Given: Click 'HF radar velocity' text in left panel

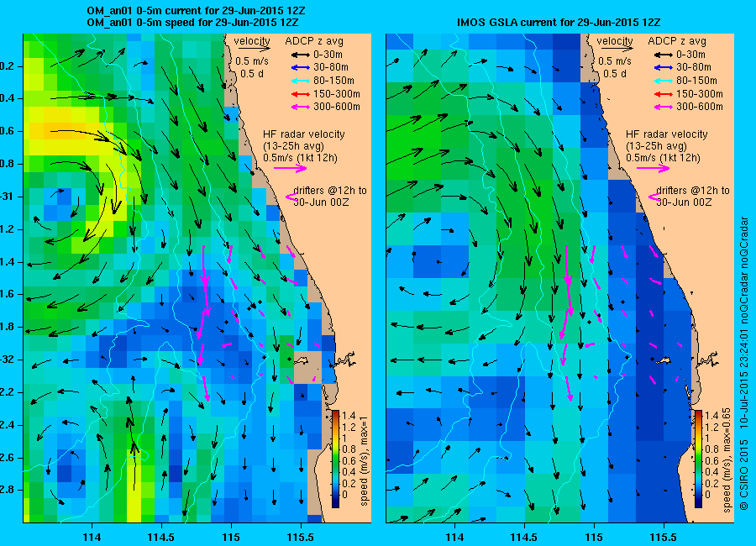Looking at the screenshot, I should [304, 134].
